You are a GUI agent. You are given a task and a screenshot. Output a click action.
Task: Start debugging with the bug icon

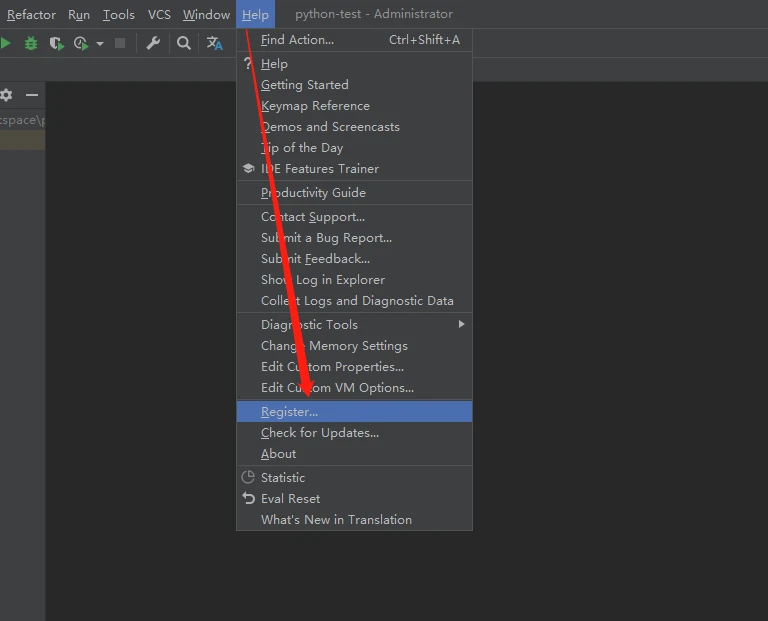point(31,43)
